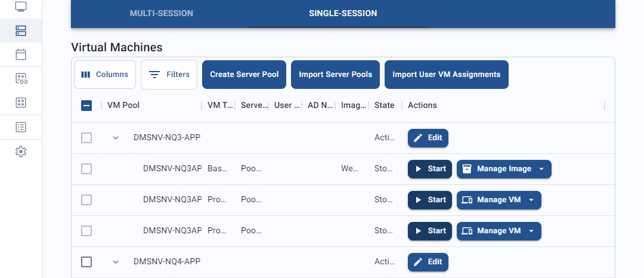Image resolution: width=644 pixels, height=278 pixels.
Task: Select the SINGLE-SESSION tab
Action: click(343, 14)
